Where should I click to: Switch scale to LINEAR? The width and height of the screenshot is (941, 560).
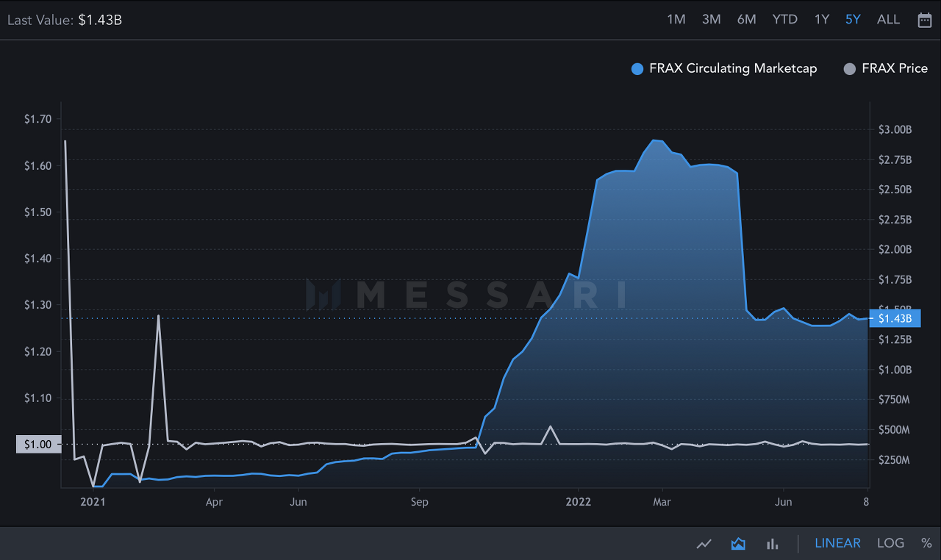[x=837, y=543]
